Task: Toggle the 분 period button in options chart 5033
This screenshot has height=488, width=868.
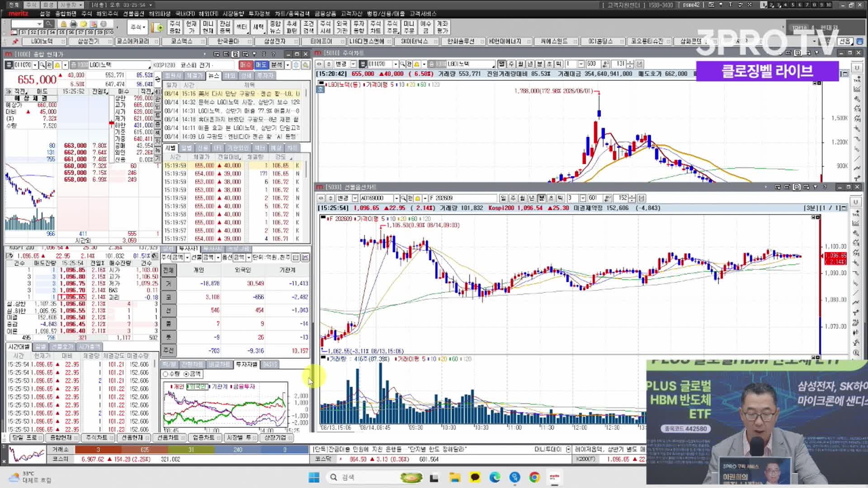Action: 541,198
